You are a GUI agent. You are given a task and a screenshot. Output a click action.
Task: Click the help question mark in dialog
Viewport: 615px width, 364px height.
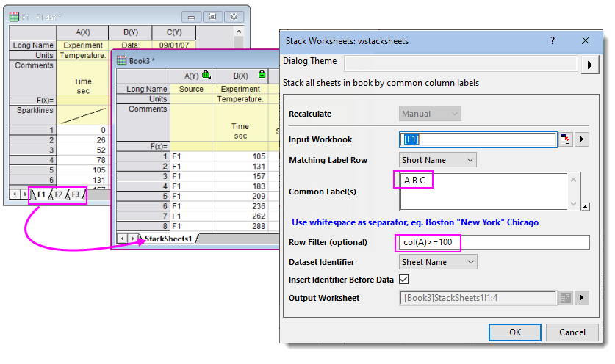[x=553, y=40]
